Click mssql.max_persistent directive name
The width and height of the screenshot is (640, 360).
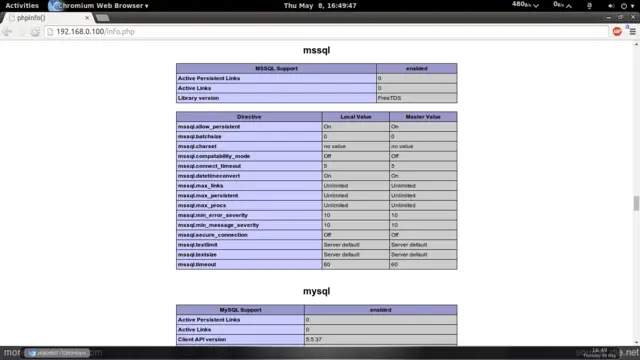208,196
